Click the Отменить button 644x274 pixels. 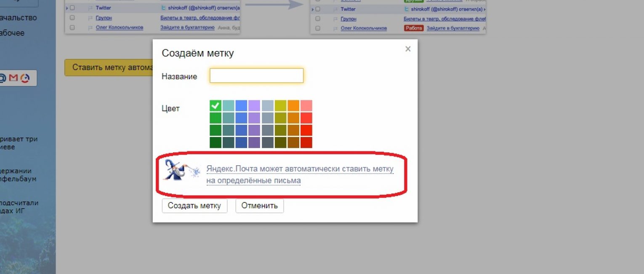260,206
